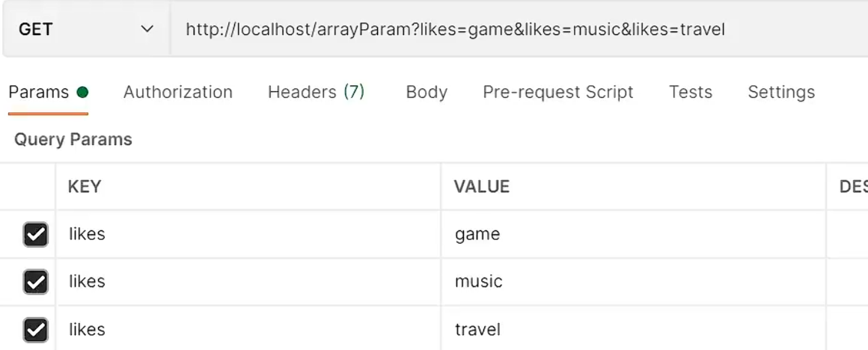Open the Headers (7) tab
The width and height of the screenshot is (868, 350).
click(x=316, y=92)
